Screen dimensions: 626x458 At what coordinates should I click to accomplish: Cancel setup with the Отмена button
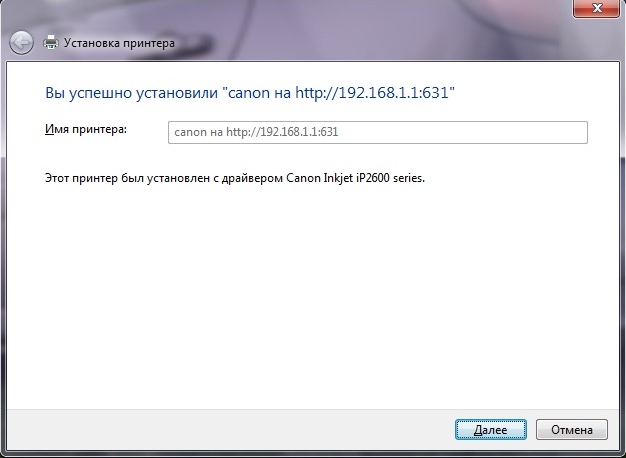tap(572, 430)
